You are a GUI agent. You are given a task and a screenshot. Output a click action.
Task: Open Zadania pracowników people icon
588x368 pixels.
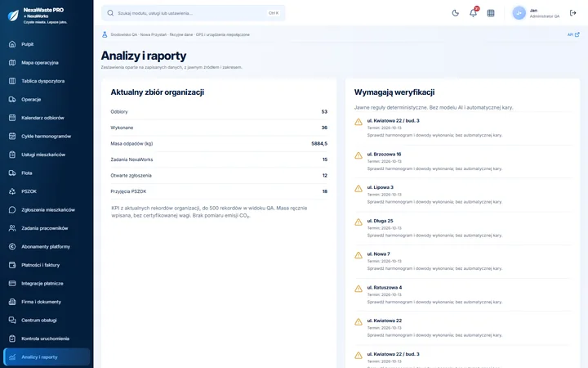pyautogui.click(x=12, y=228)
